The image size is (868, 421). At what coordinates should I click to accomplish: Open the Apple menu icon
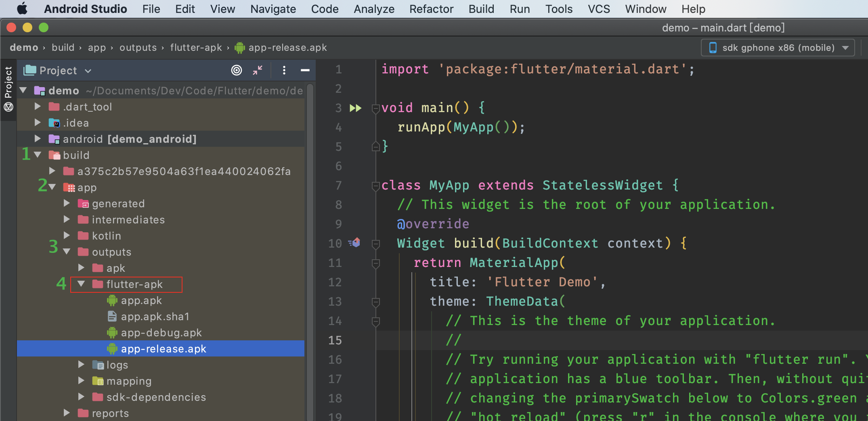pyautogui.click(x=23, y=8)
